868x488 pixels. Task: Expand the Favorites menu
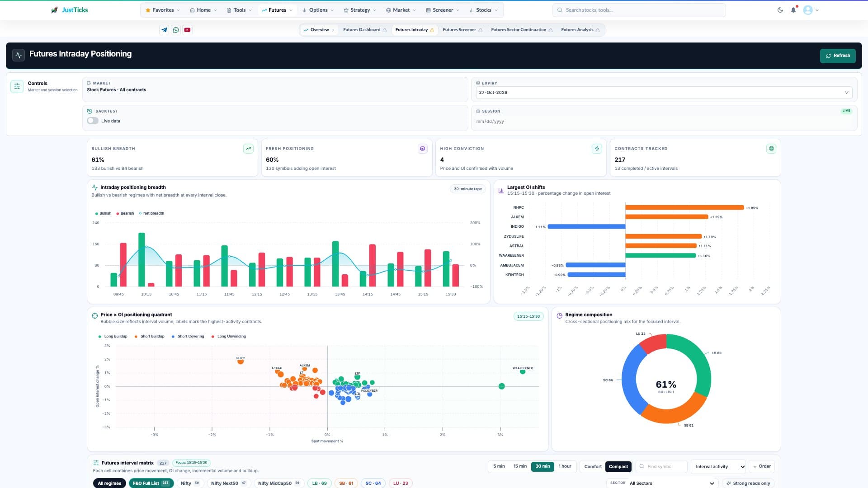pos(163,10)
